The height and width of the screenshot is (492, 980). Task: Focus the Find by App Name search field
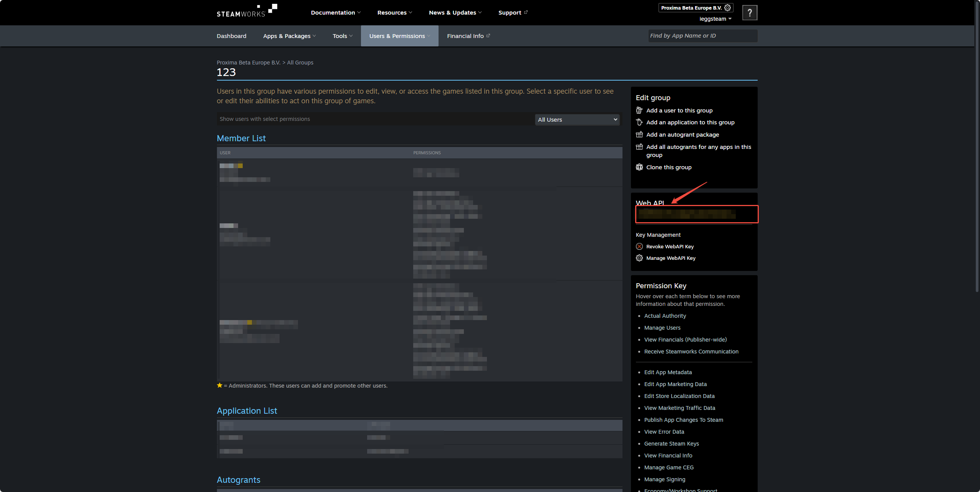point(702,36)
